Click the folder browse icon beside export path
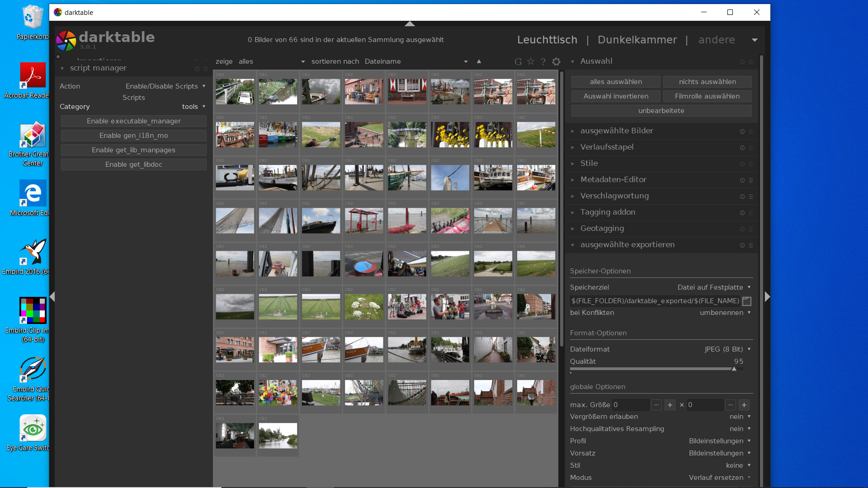868x488 pixels. point(747,301)
